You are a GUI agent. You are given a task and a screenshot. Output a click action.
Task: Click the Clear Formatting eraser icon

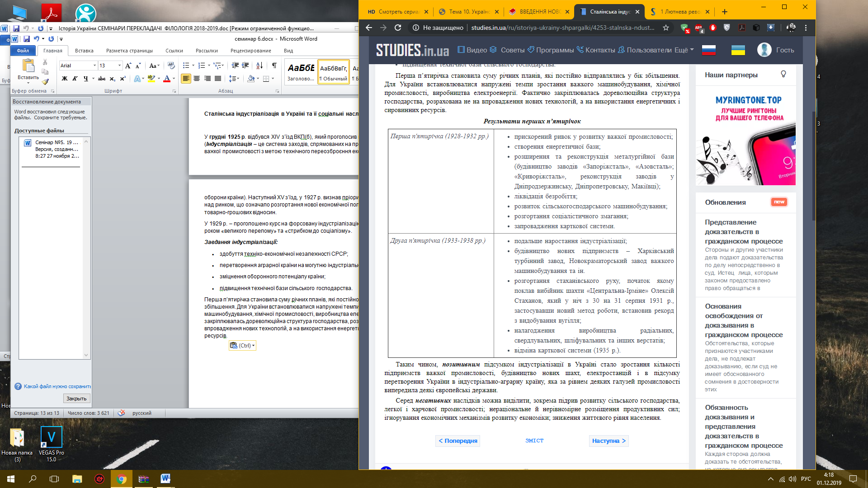[171, 66]
